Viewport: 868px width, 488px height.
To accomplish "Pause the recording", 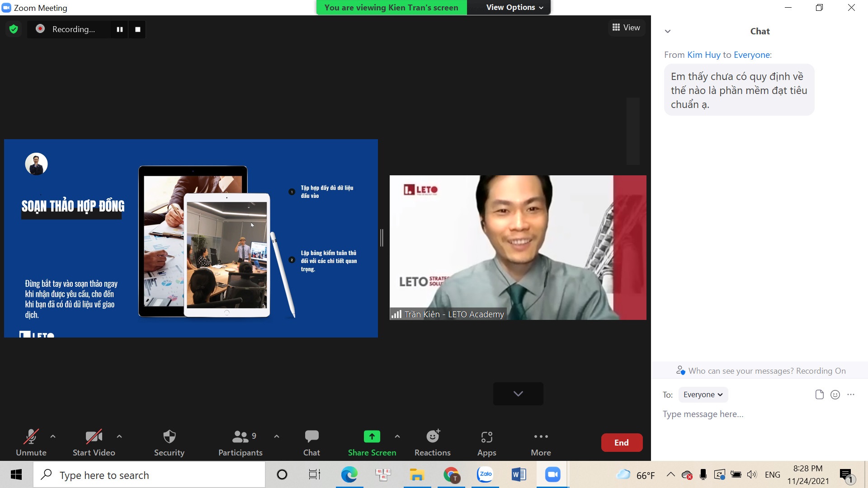I will (x=120, y=29).
